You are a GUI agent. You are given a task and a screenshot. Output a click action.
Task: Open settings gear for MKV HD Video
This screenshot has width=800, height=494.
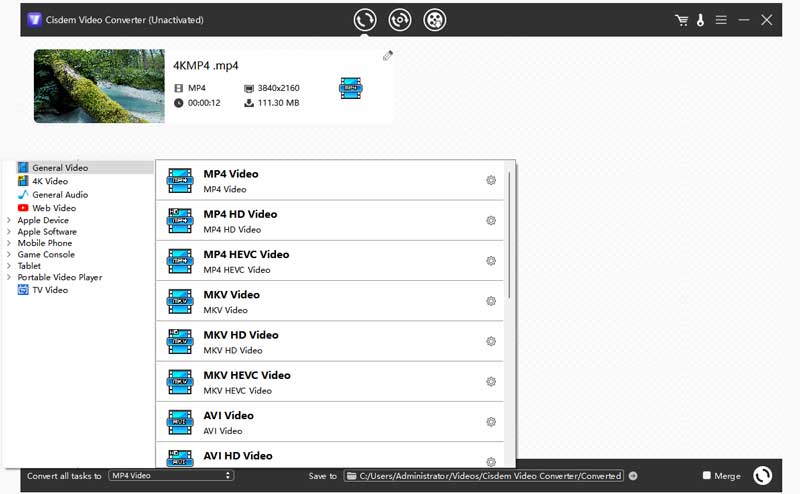491,341
